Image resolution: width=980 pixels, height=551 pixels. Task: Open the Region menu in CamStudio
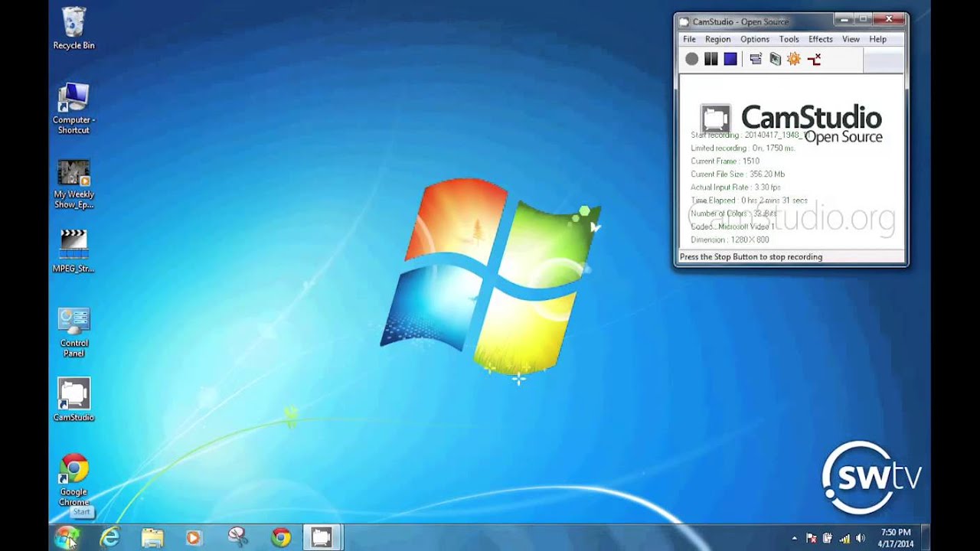pos(717,39)
